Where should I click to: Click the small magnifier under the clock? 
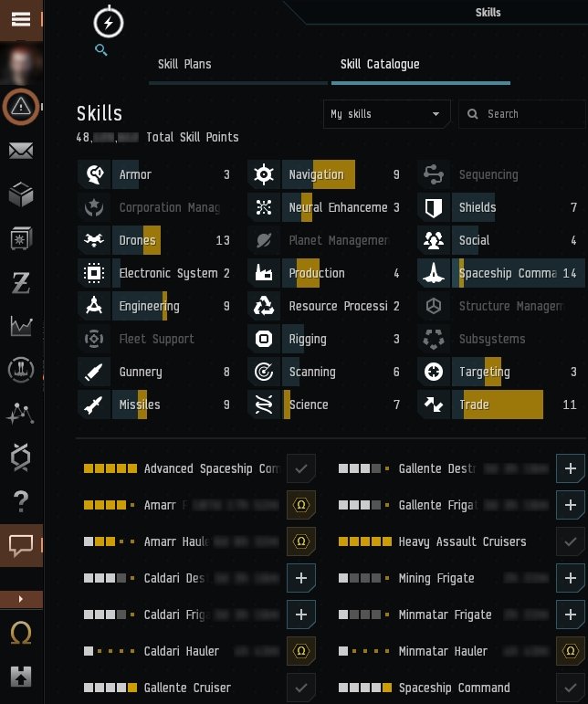101,50
